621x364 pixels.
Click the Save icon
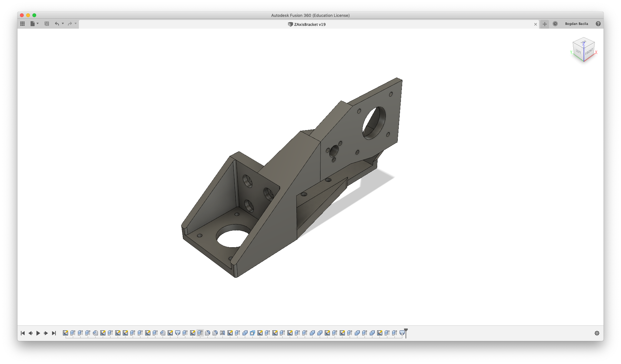pos(47,24)
